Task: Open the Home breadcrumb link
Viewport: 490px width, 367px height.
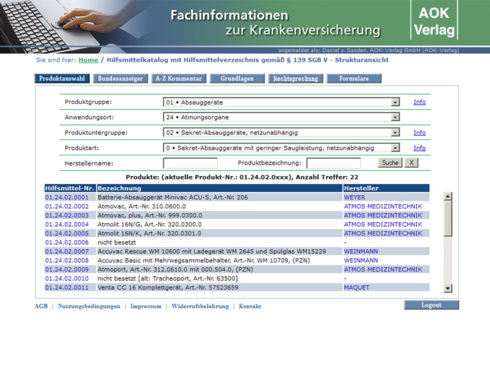Action: [x=88, y=60]
